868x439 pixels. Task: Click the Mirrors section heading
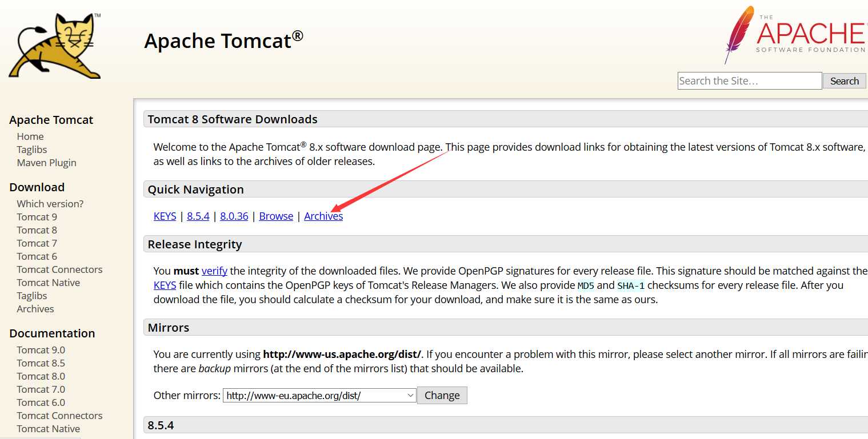[x=169, y=328]
